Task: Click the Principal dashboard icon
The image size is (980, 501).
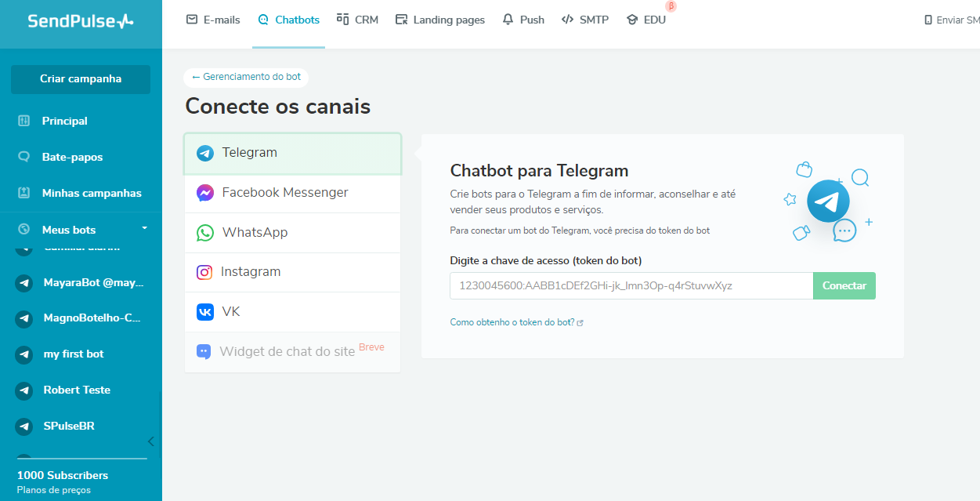Action: click(x=24, y=121)
